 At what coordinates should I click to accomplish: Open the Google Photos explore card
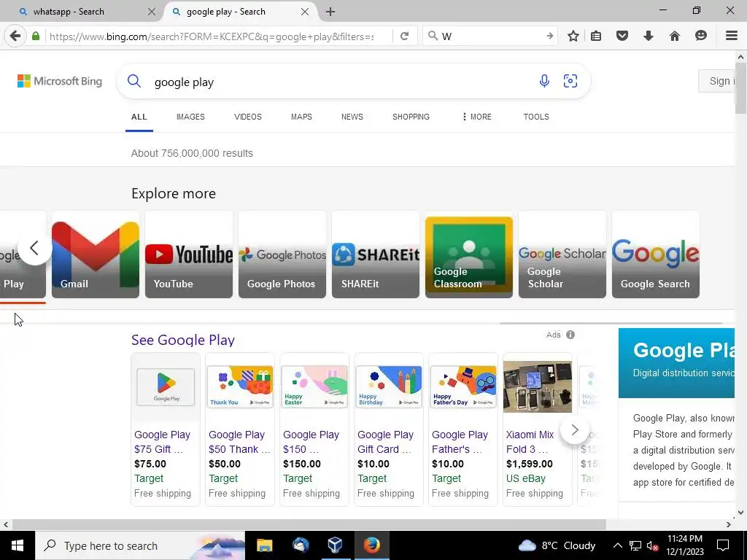click(x=282, y=254)
